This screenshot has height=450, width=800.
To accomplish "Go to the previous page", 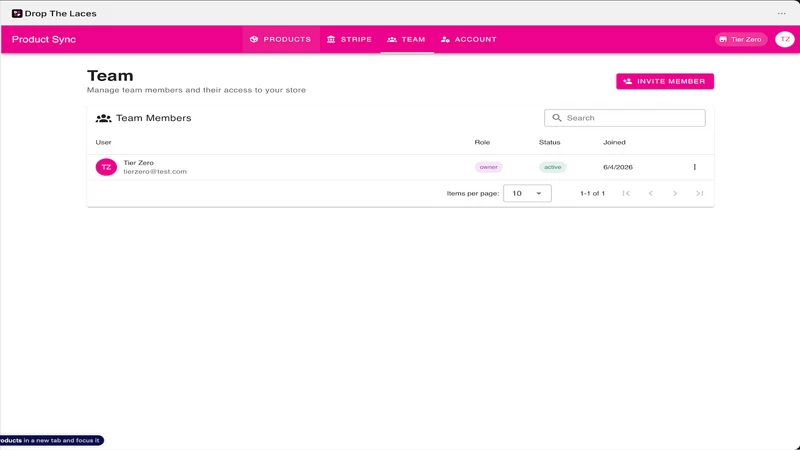I will (651, 193).
